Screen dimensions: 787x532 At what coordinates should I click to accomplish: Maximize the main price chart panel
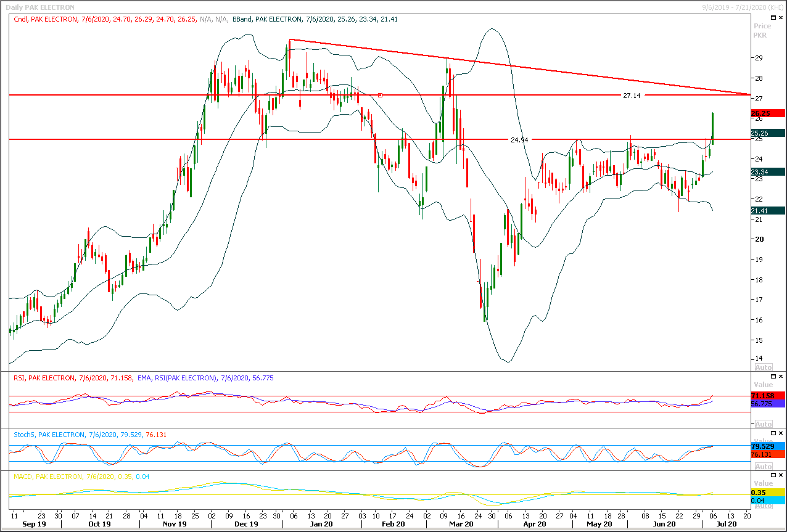point(772,18)
